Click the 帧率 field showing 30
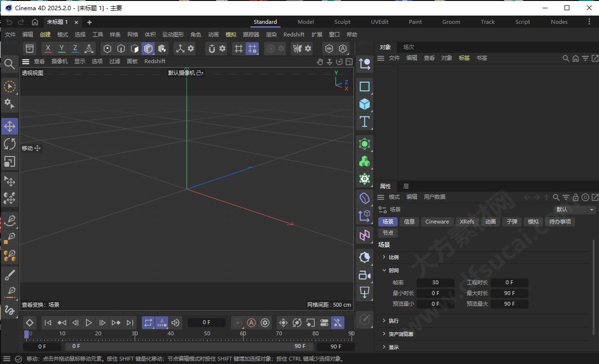The image size is (599, 364). [x=435, y=282]
